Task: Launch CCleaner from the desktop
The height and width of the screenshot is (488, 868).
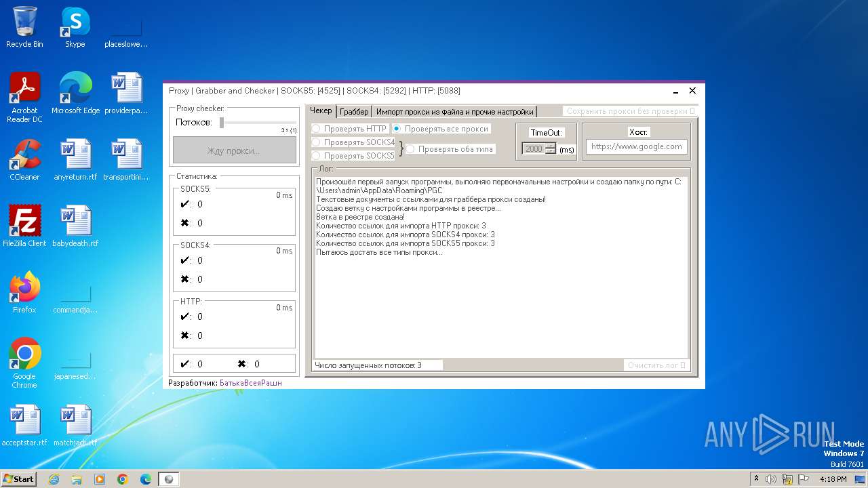Action: pyautogui.click(x=24, y=159)
